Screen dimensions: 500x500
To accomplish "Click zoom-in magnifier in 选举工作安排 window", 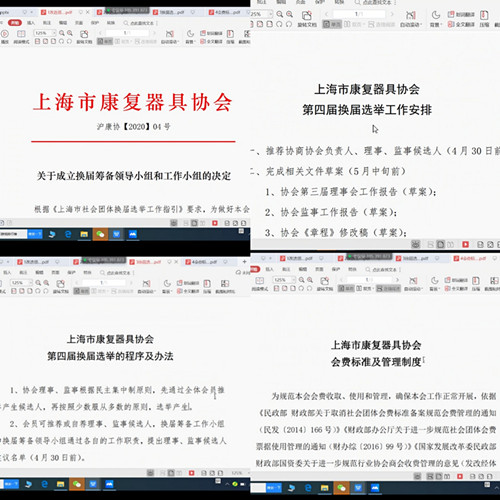I will [x=289, y=14].
